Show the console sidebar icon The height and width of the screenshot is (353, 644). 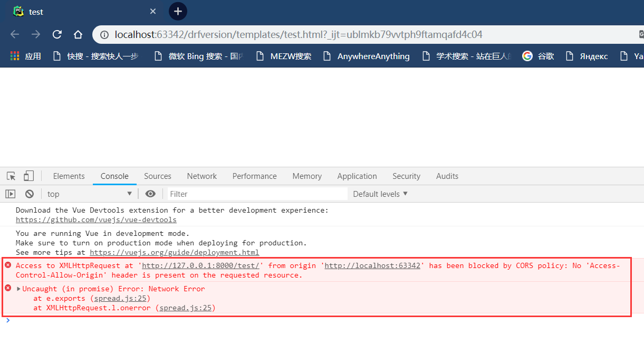(11, 194)
